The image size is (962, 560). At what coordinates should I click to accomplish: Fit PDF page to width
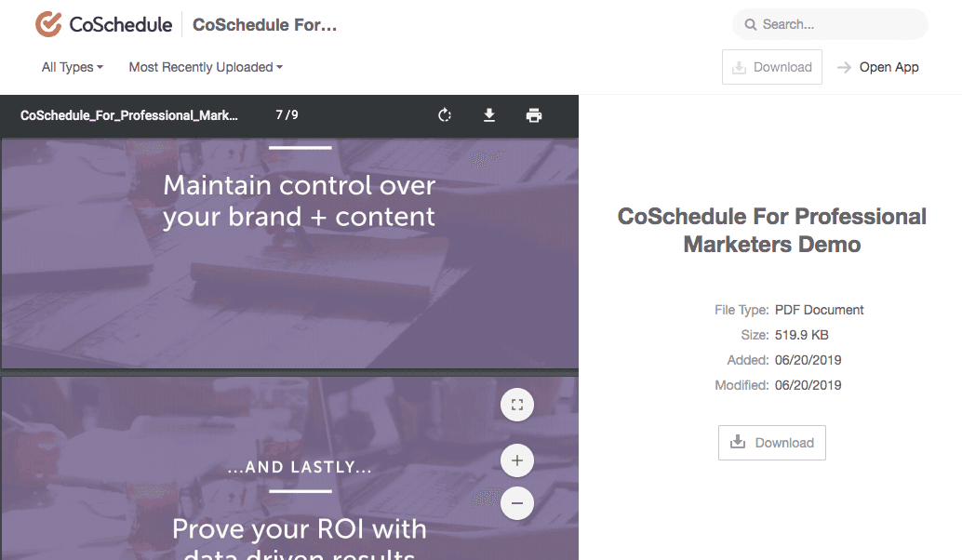point(517,405)
